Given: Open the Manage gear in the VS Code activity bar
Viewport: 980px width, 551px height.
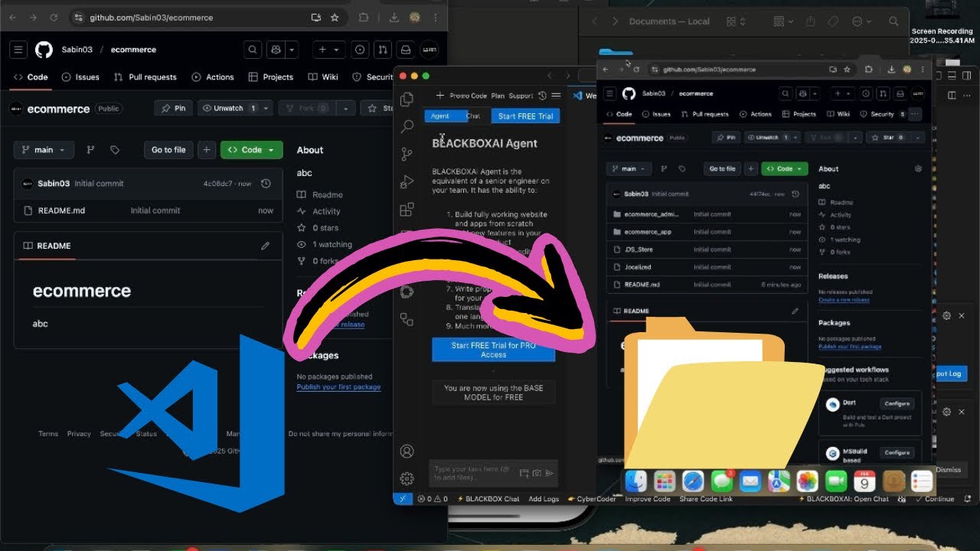Looking at the screenshot, I should coord(407,479).
